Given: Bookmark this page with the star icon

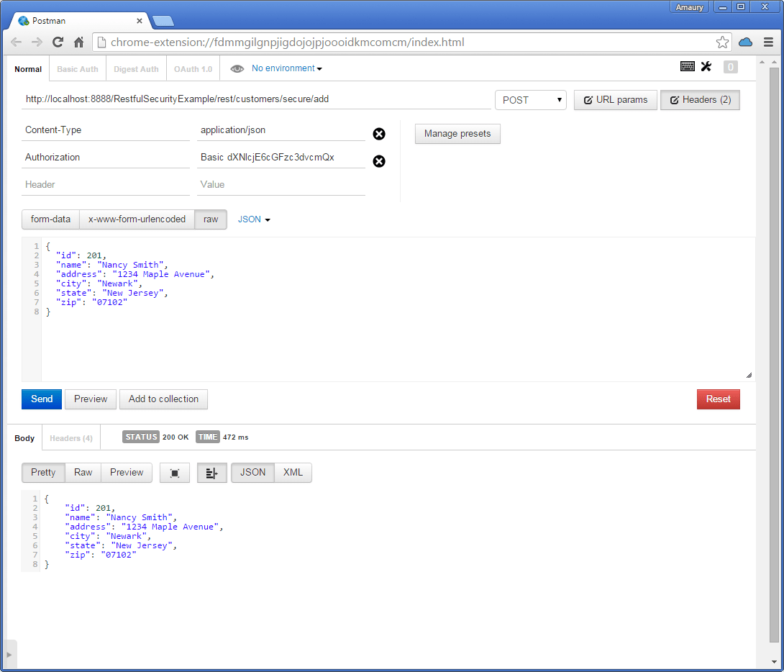Looking at the screenshot, I should [x=722, y=42].
